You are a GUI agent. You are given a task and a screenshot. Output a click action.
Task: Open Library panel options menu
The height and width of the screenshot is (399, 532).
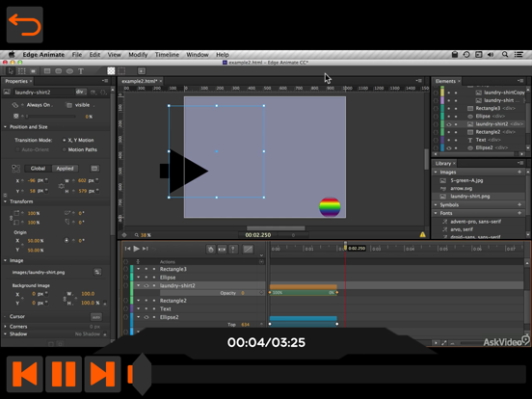520,163
